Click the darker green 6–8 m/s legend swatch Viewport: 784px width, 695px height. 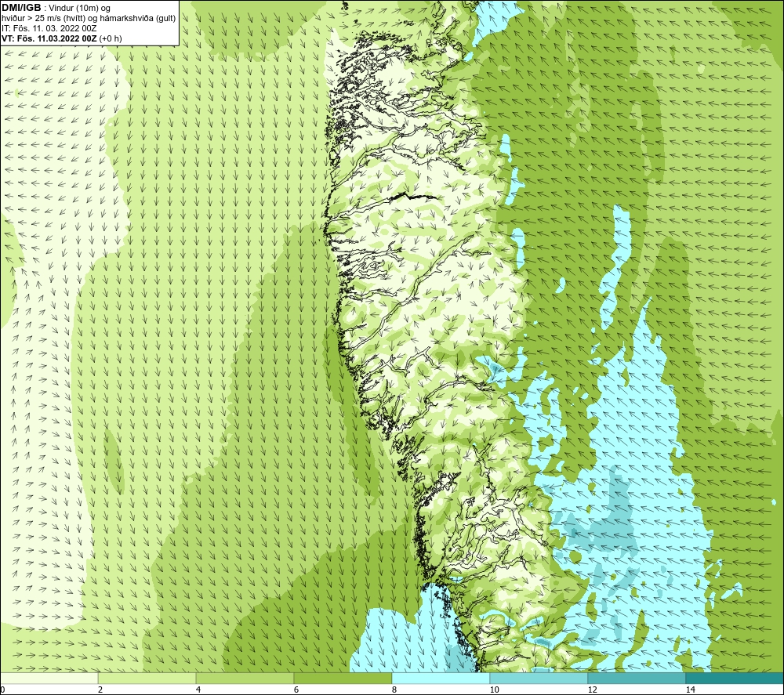pos(343,678)
